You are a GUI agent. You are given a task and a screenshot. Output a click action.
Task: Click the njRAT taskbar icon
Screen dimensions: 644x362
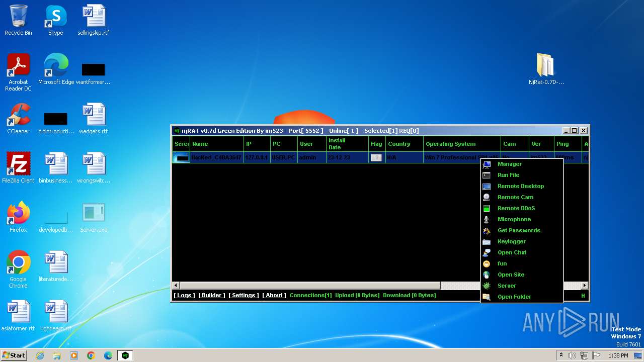click(125, 355)
